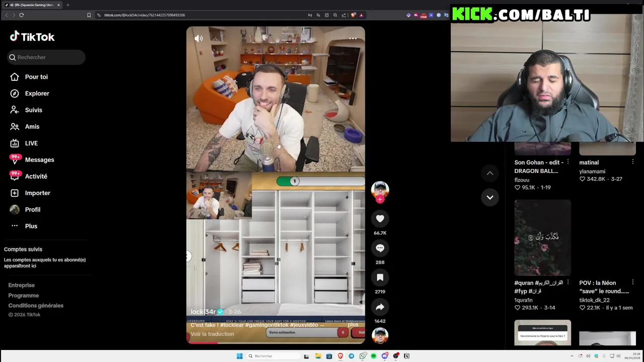Screen dimensions: 644x362
Task: Click the Entreprise footer link
Action: (22, 286)
